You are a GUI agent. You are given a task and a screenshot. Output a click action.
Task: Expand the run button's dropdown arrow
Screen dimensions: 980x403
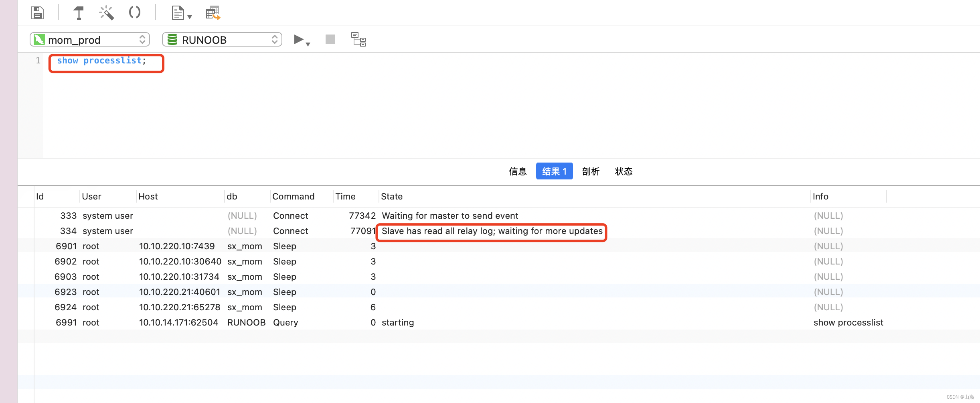308,43
